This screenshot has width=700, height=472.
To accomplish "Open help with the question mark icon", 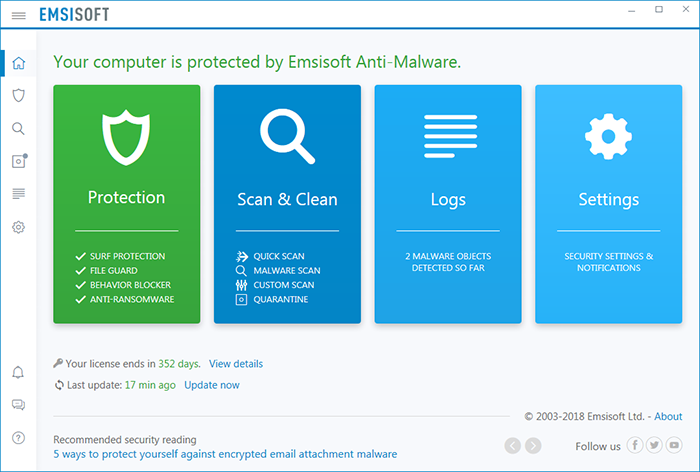I will pos(18,438).
